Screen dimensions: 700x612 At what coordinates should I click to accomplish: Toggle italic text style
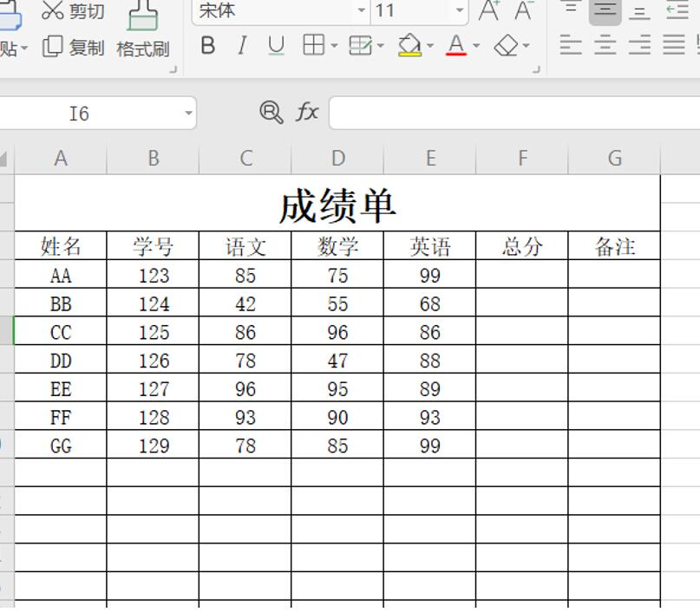coord(242,46)
